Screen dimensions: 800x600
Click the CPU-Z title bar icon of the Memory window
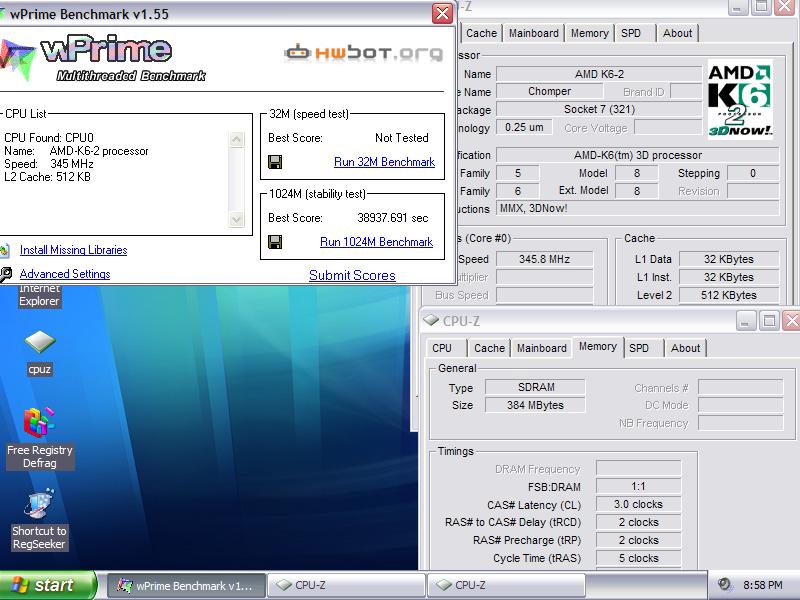tap(431, 320)
